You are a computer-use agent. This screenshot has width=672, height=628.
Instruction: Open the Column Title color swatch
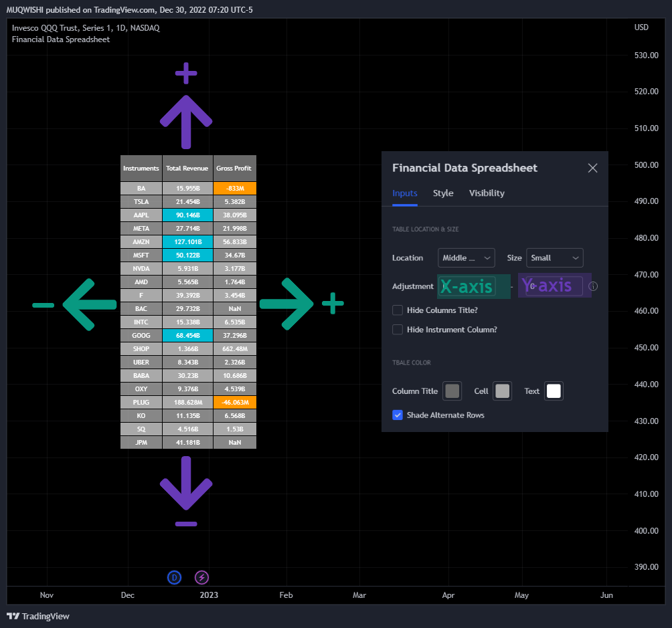tap(452, 391)
